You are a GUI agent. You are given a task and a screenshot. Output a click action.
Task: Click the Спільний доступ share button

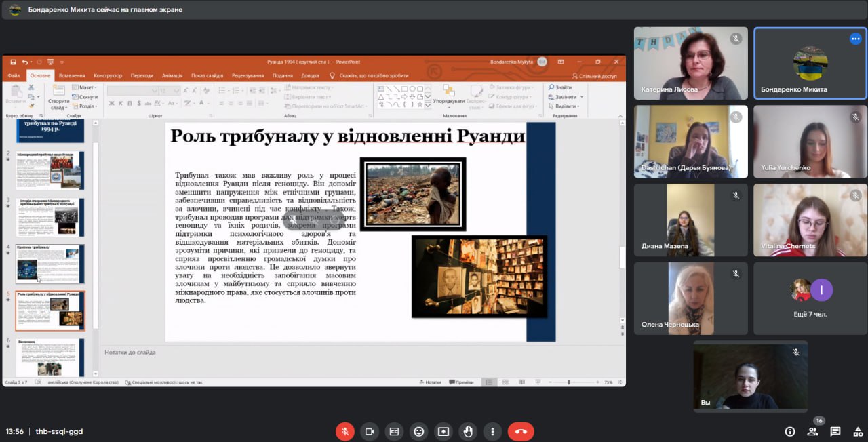(x=595, y=76)
